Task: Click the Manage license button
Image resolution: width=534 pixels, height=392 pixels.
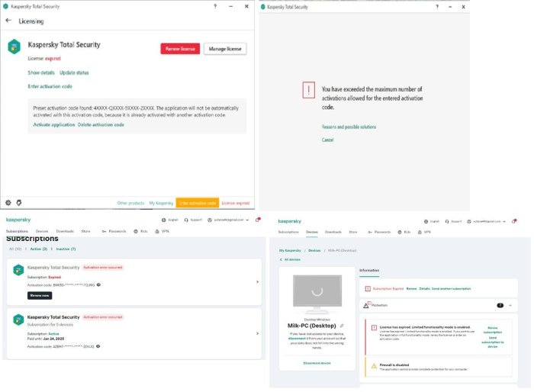Action: 225,49
